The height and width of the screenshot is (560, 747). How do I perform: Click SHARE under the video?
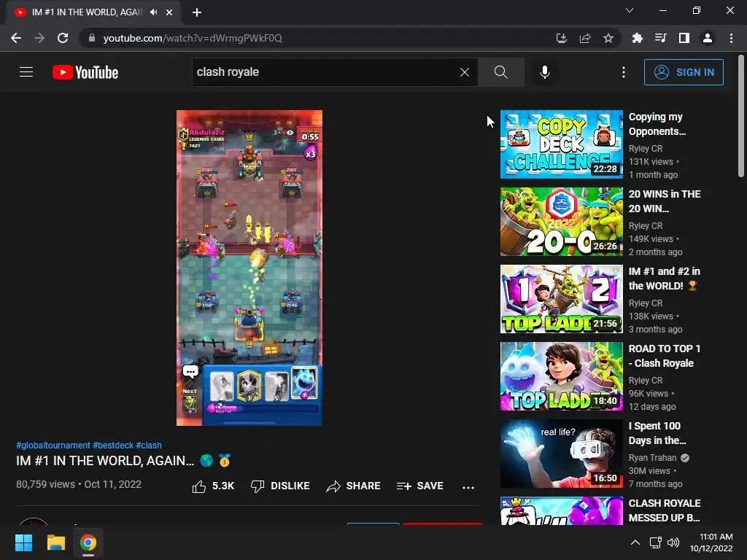[x=353, y=486]
